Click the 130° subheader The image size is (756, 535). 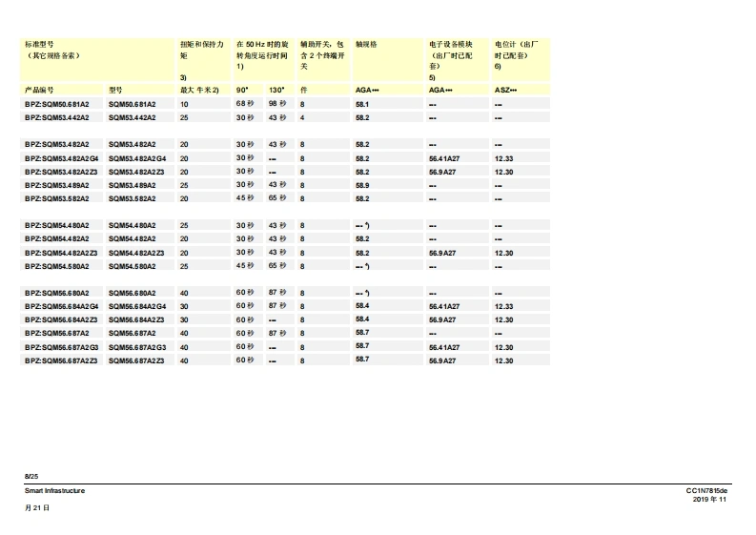[276, 89]
